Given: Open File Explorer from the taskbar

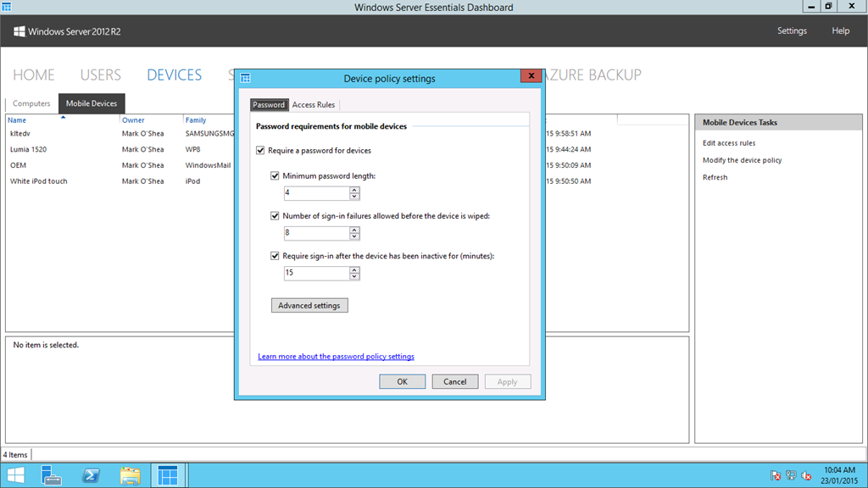Looking at the screenshot, I should pos(130,475).
